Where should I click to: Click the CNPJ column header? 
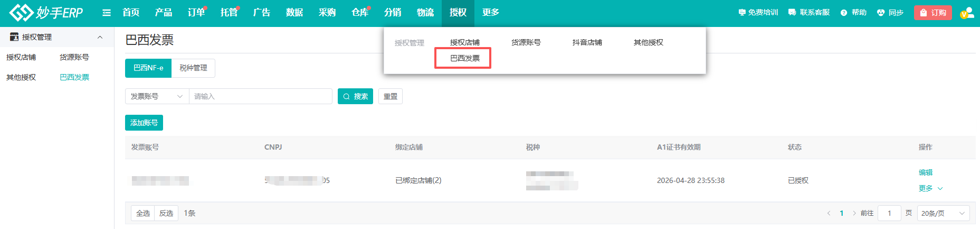pos(273,147)
